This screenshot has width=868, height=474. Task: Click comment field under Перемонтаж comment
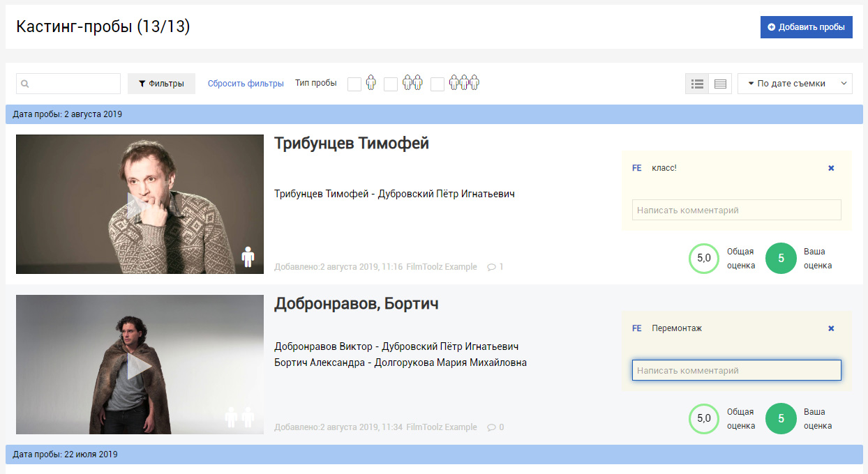(737, 370)
